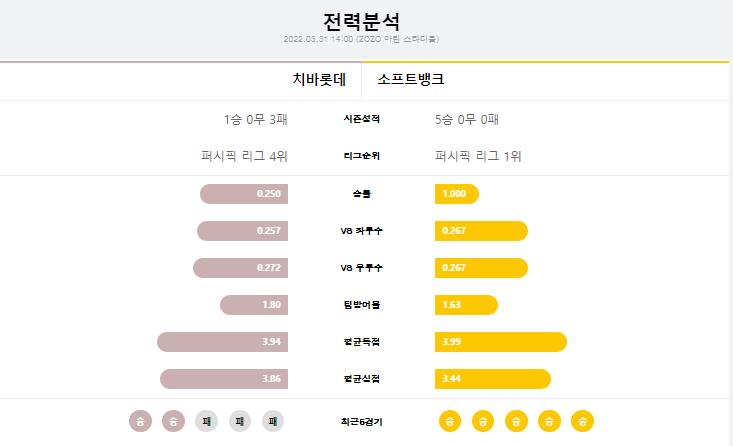Click 치바롯데's first recent game win icon
Image resolution: width=733 pixels, height=446 pixels.
[x=140, y=421]
